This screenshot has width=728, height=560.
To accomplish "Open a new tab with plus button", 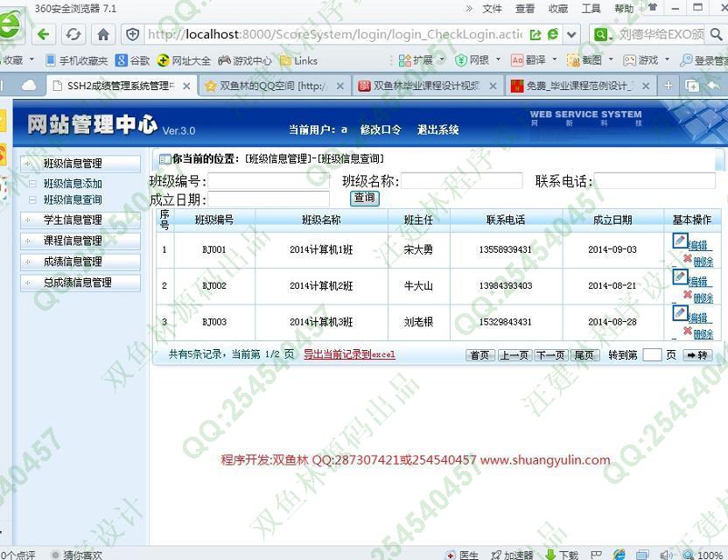I will [668, 86].
